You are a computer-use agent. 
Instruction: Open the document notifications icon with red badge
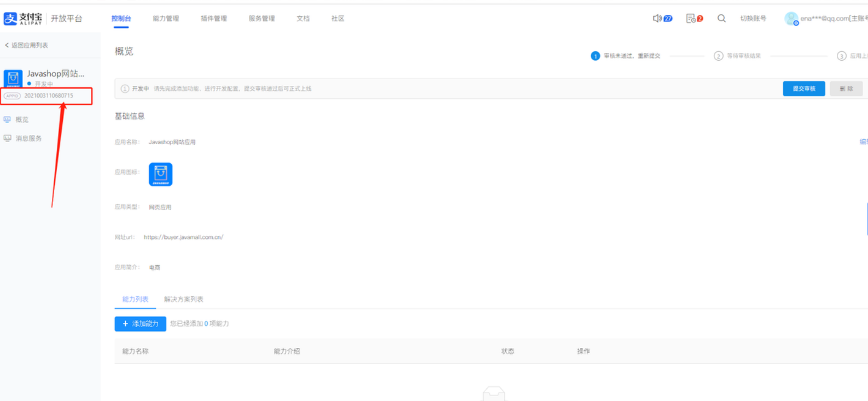[691, 19]
